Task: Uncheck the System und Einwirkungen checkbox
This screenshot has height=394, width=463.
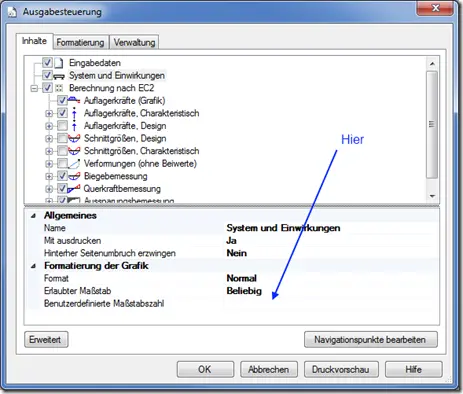Action: click(x=47, y=75)
